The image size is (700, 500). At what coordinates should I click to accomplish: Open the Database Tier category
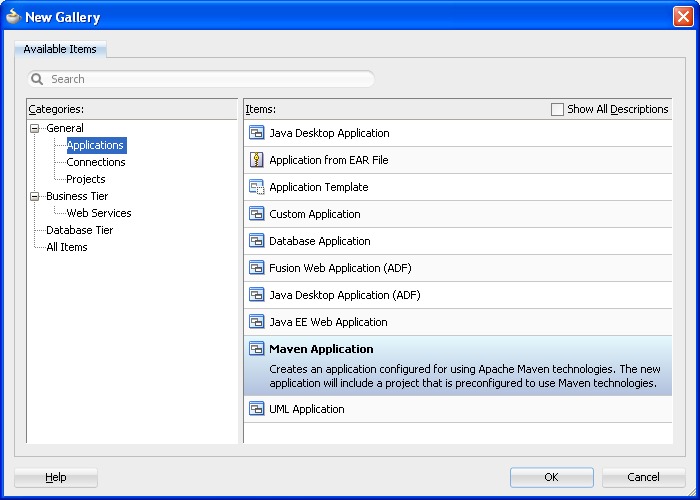(x=79, y=230)
